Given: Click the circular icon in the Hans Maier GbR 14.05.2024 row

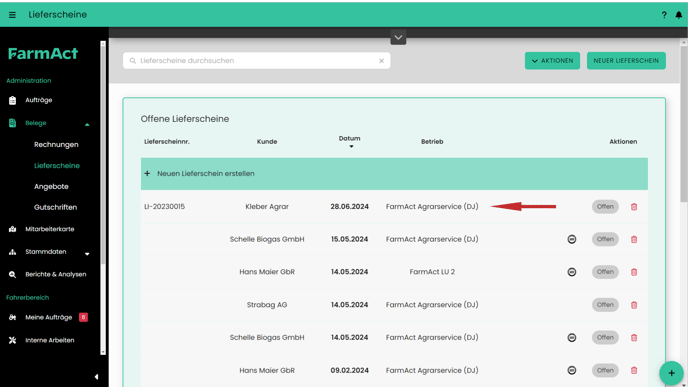Looking at the screenshot, I should [x=571, y=272].
